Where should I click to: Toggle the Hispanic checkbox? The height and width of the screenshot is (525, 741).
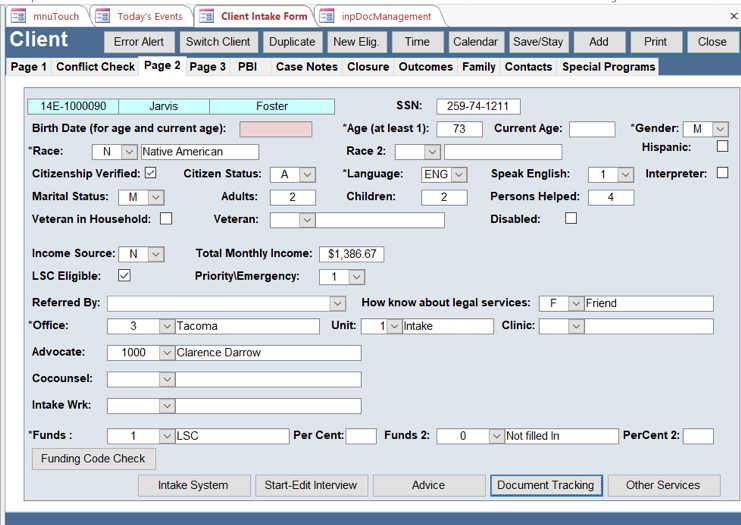point(722,147)
